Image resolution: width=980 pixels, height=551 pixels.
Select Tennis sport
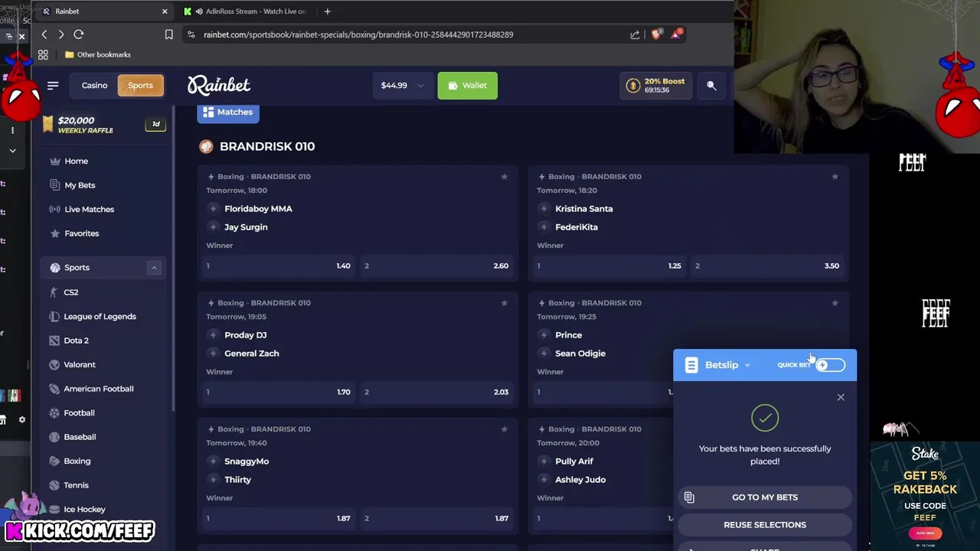[76, 485]
